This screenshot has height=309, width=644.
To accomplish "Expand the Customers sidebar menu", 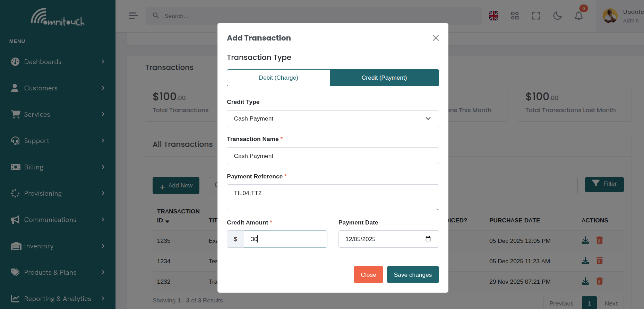I will click(x=58, y=88).
